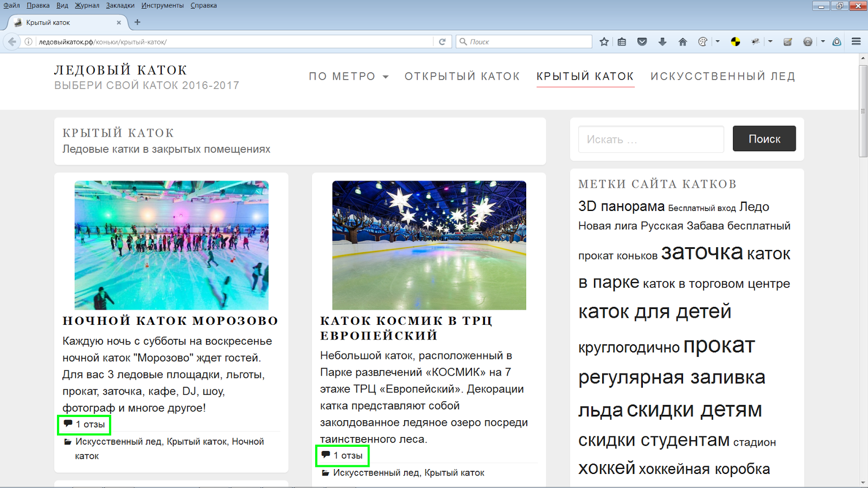Go to the home page icon
This screenshot has height=488, width=868.
coord(682,42)
